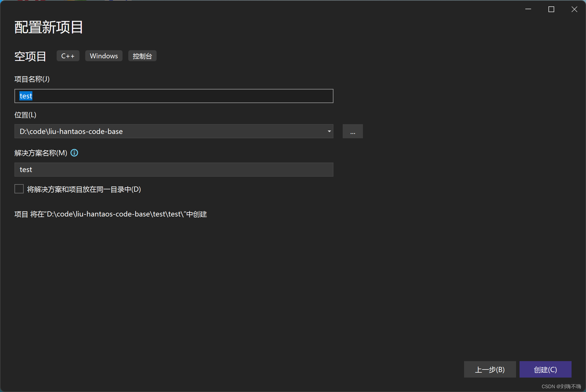Close the project configuration dialog
The image size is (586, 392).
[574, 10]
